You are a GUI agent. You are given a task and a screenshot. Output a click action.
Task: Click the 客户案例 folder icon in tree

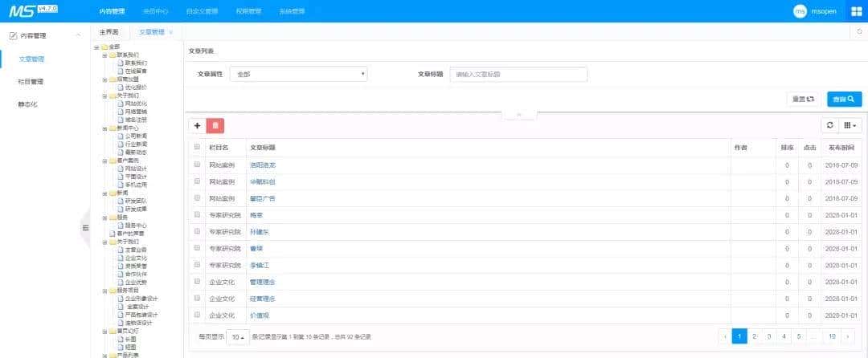pos(113,161)
